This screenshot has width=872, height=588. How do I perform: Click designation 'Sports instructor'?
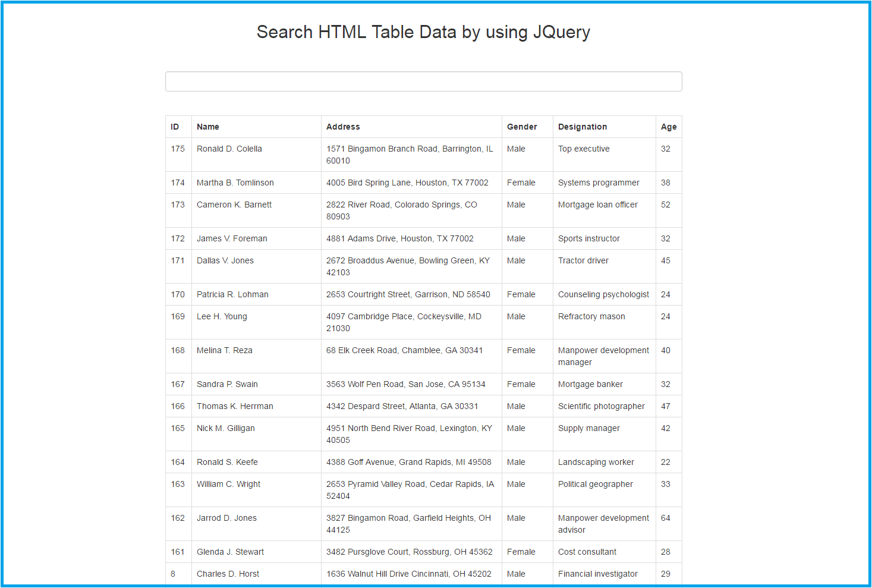[x=589, y=238]
